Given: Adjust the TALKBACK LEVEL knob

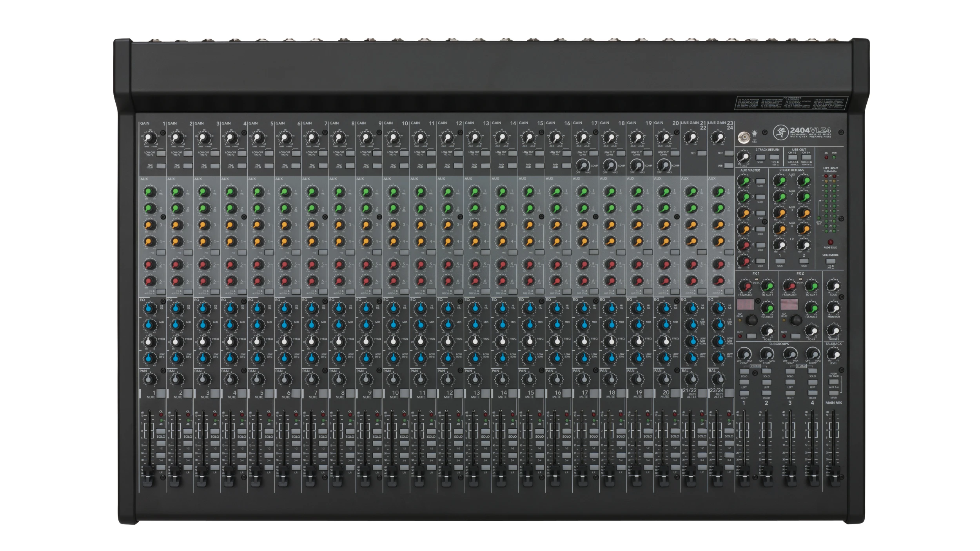Looking at the screenshot, I should point(834,355).
